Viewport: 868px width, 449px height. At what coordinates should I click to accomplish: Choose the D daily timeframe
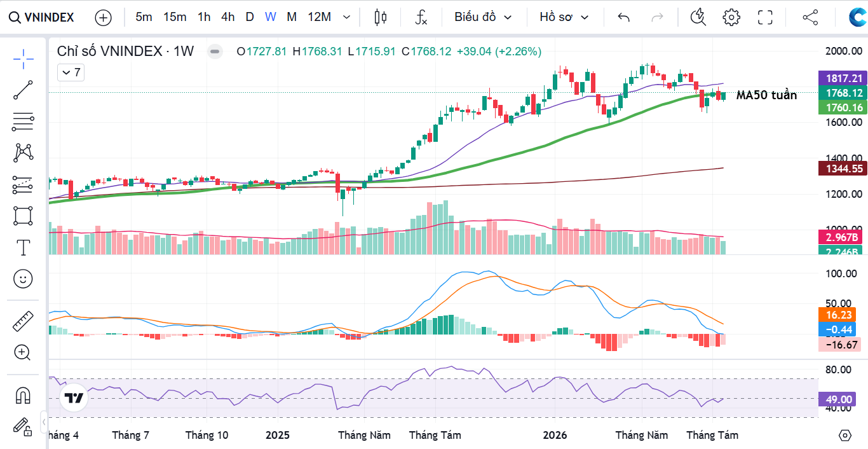tap(250, 17)
